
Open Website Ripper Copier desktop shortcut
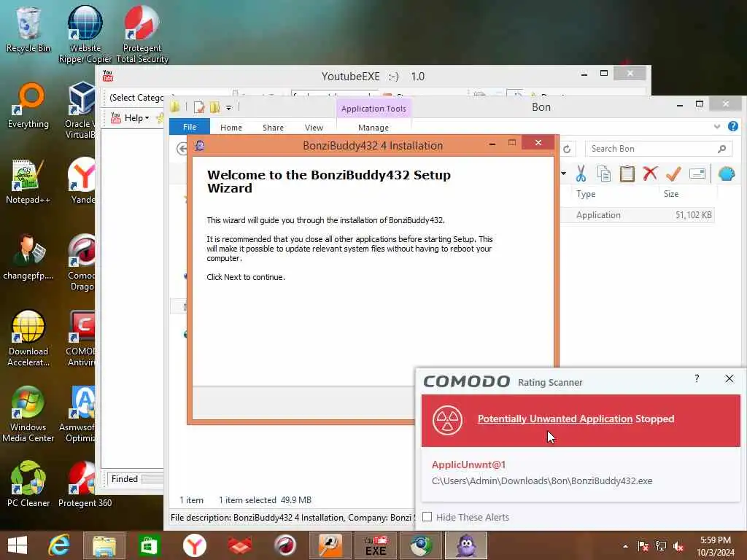click(85, 34)
